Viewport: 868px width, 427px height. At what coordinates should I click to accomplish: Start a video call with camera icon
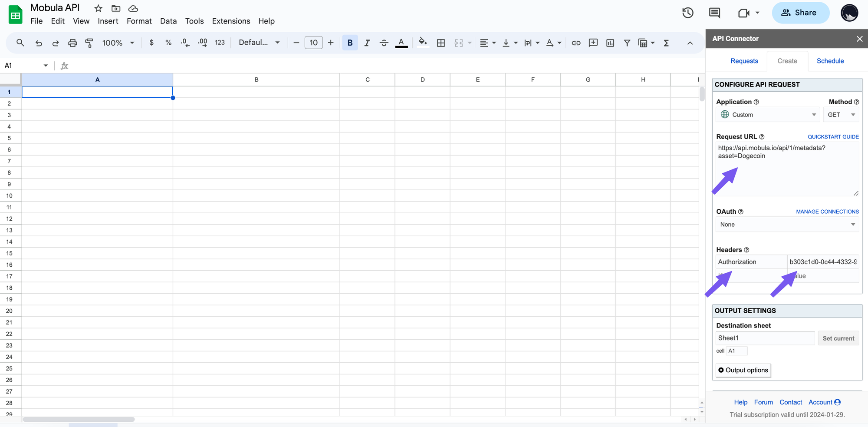pos(744,13)
